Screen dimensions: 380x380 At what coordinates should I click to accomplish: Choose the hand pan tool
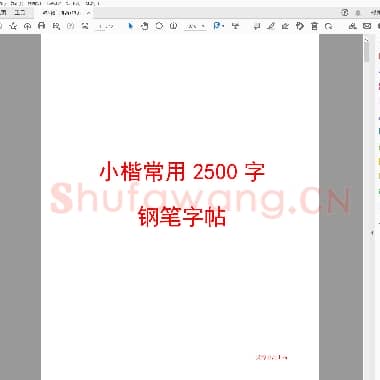coord(145,26)
